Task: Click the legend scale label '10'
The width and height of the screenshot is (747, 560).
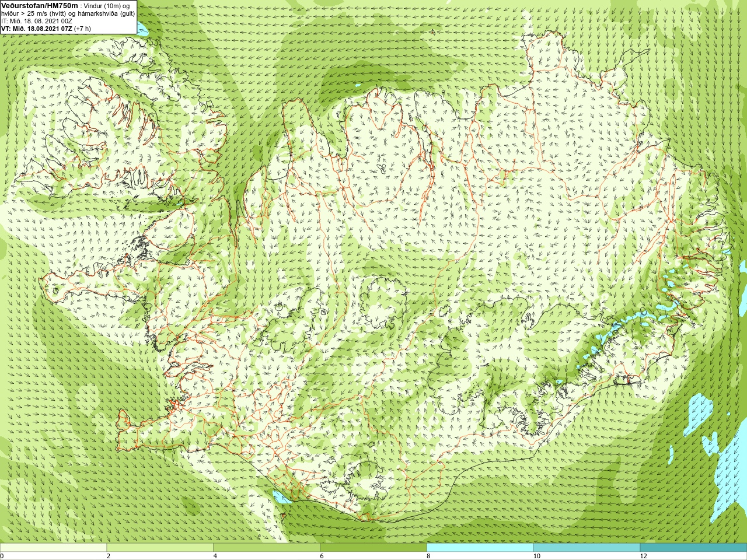Action: 537,556
